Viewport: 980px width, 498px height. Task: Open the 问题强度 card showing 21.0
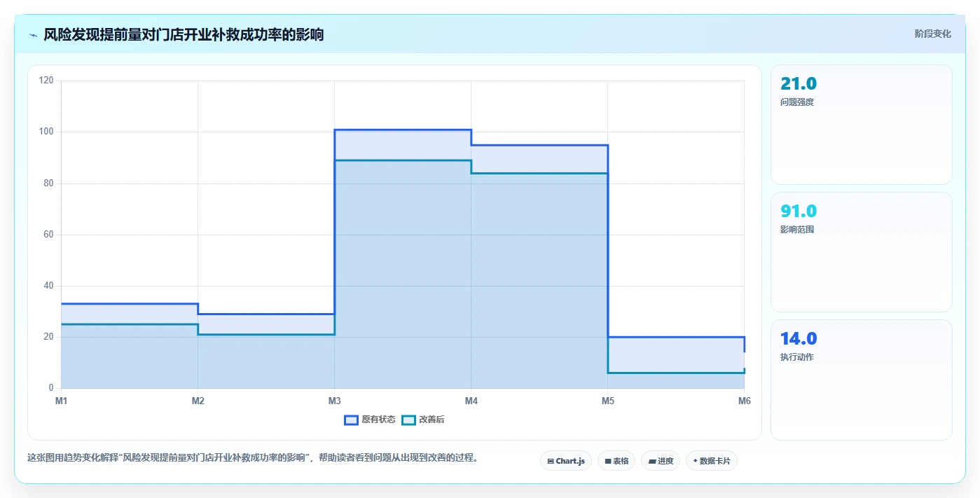click(862, 125)
